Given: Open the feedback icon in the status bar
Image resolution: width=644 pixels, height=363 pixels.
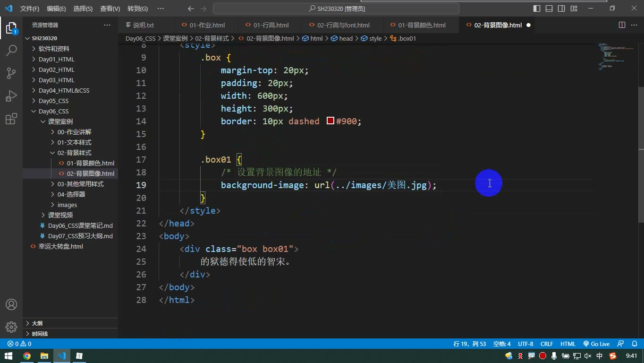Looking at the screenshot, I should 620,344.
